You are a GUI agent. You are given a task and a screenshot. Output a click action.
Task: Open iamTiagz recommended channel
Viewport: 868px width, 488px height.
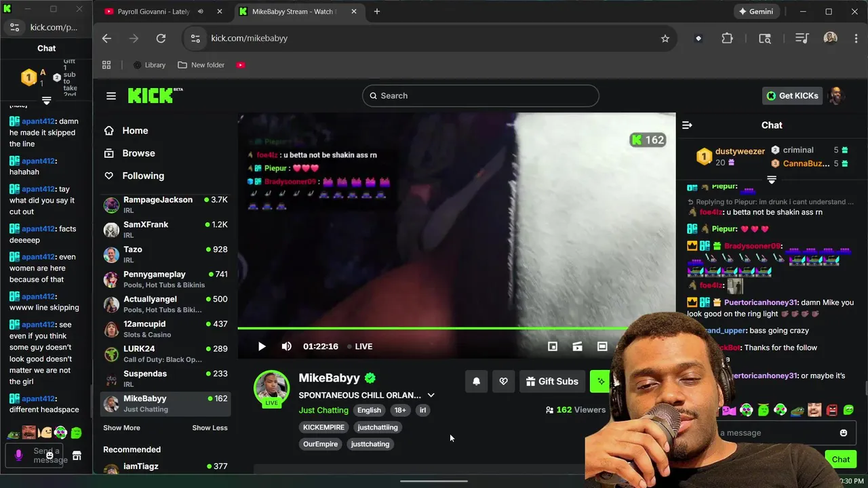tap(165, 468)
